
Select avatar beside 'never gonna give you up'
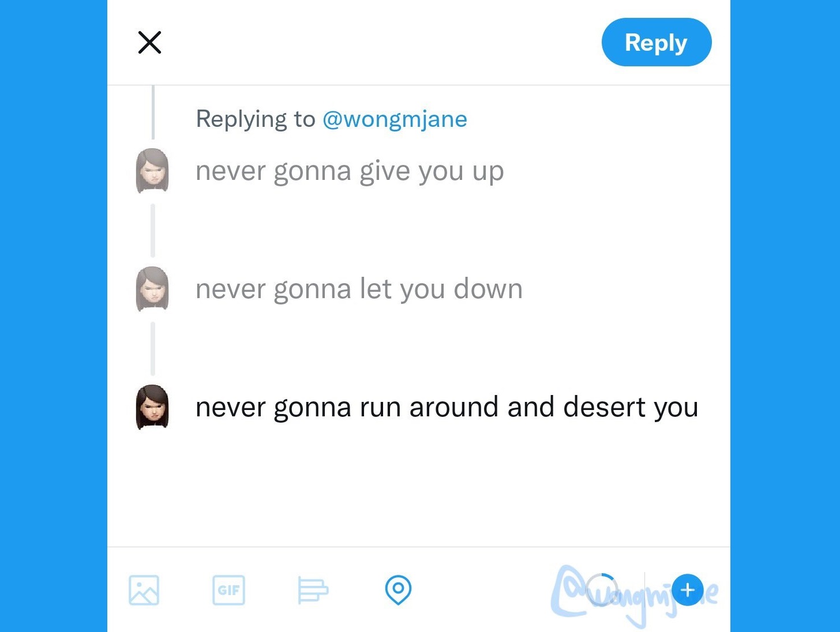[x=152, y=171]
